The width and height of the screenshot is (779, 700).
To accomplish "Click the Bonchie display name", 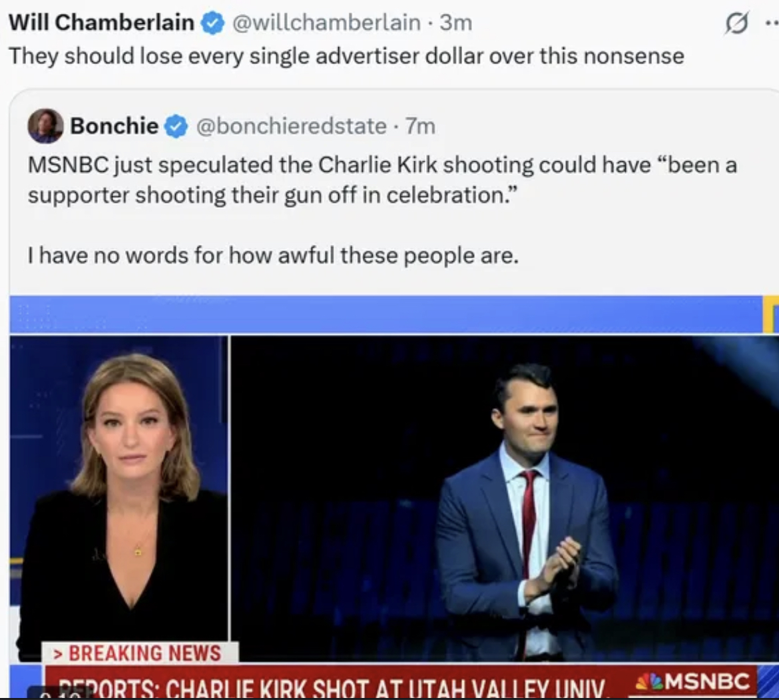I will pos(114,126).
